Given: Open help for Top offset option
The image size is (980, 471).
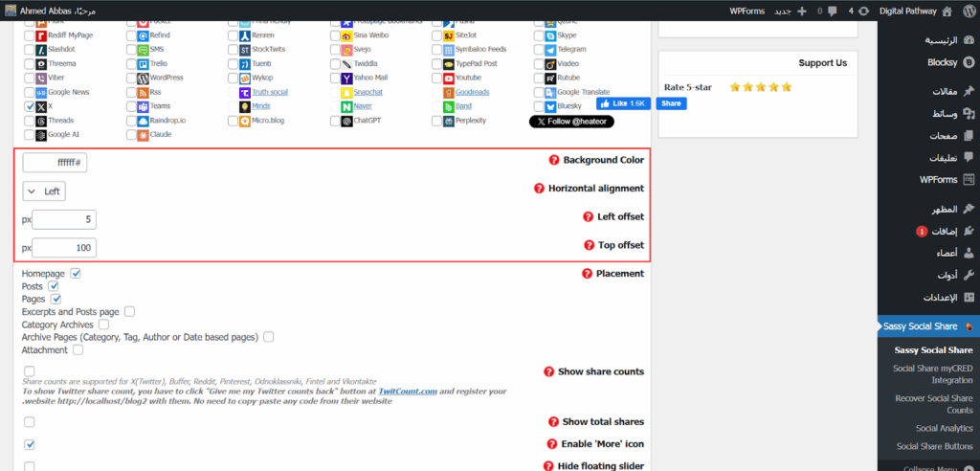Looking at the screenshot, I should click(589, 245).
